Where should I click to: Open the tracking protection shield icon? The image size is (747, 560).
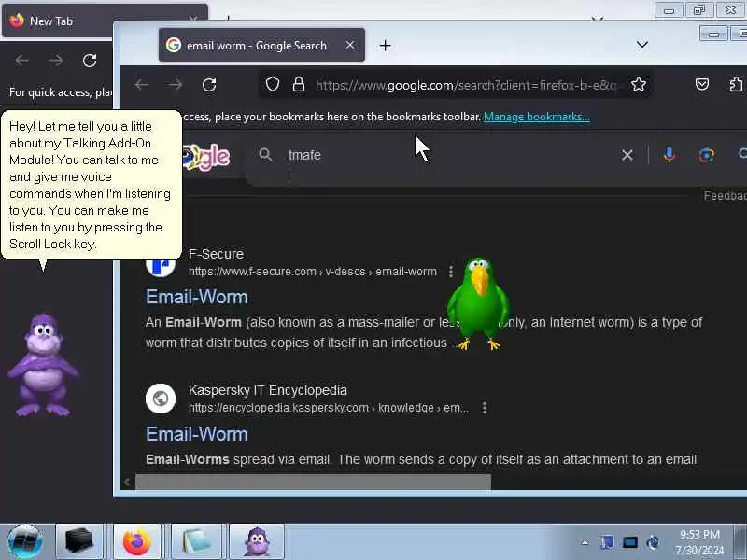272,85
